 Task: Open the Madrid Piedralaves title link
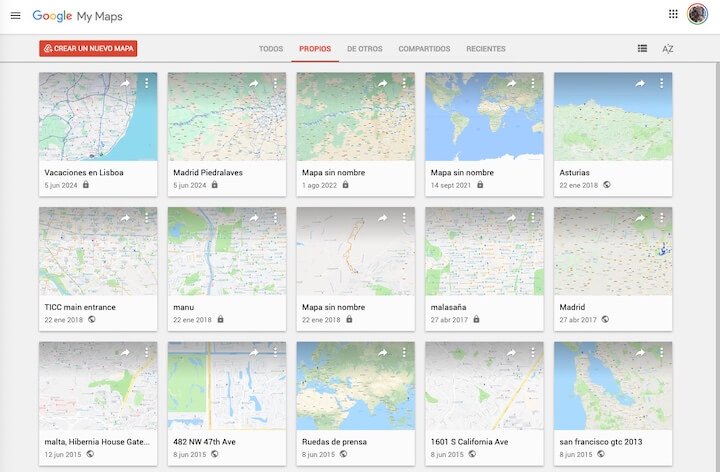pos(208,173)
